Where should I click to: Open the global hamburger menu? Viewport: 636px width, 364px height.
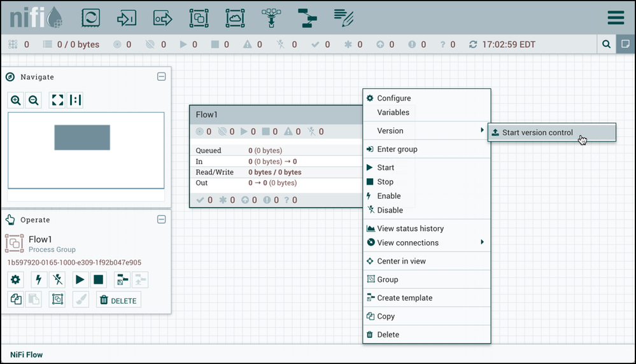[616, 18]
